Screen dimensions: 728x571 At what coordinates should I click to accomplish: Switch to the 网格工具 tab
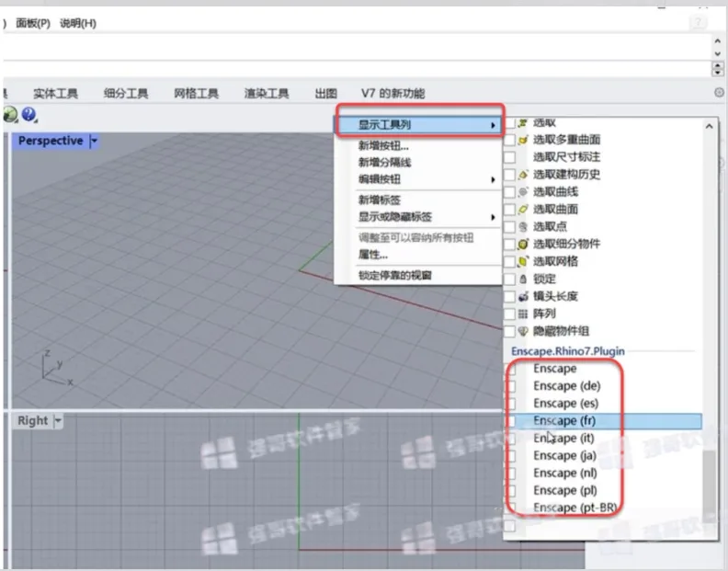pos(196,94)
